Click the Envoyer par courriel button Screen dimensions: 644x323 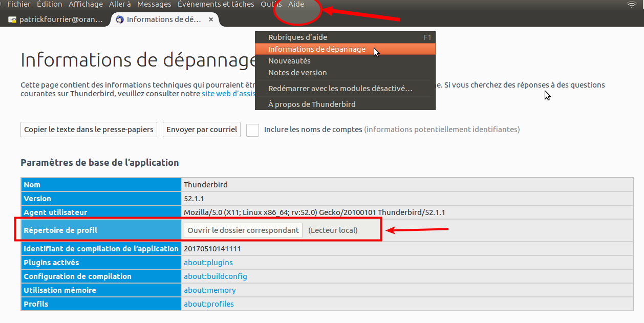click(202, 130)
